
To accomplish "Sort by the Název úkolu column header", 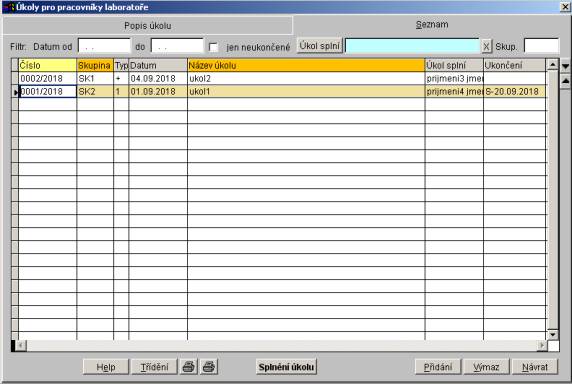I will pos(306,65).
